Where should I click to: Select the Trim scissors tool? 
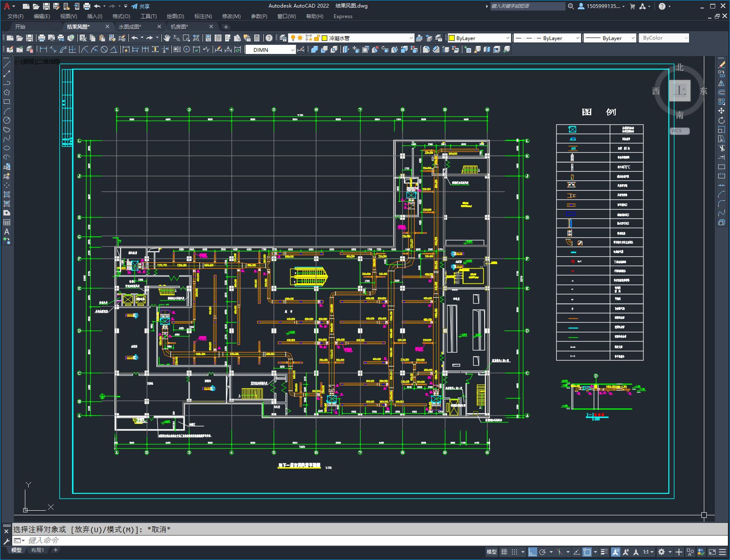722,148
